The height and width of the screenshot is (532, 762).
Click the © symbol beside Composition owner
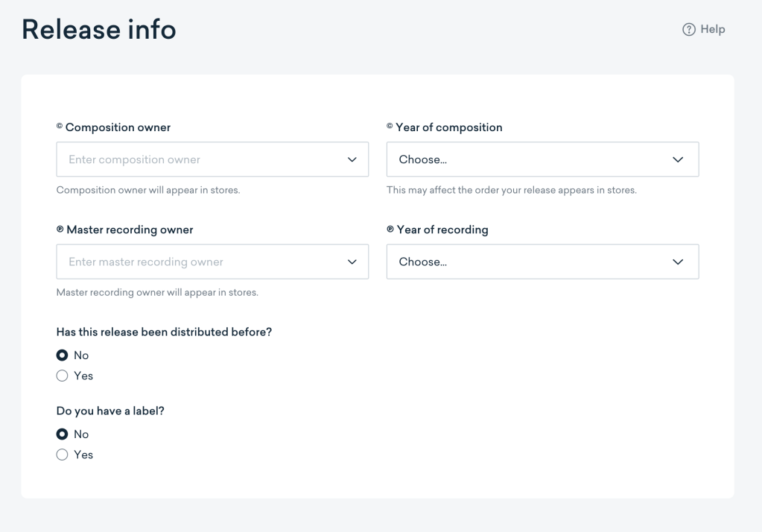pos(60,127)
